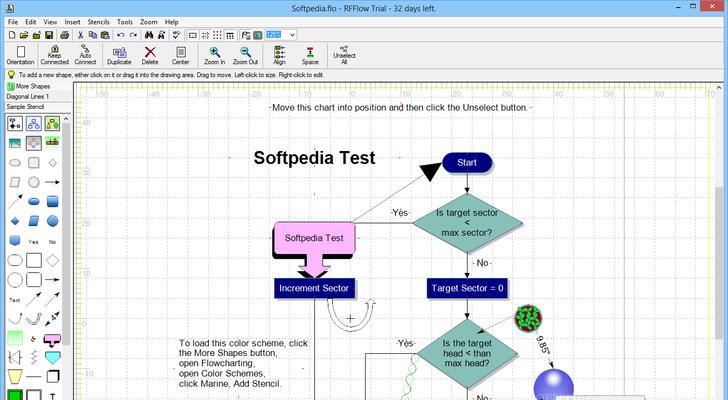Select the blue gradient diamond shape
Viewport: 728px width, 400px height.
click(x=15, y=221)
